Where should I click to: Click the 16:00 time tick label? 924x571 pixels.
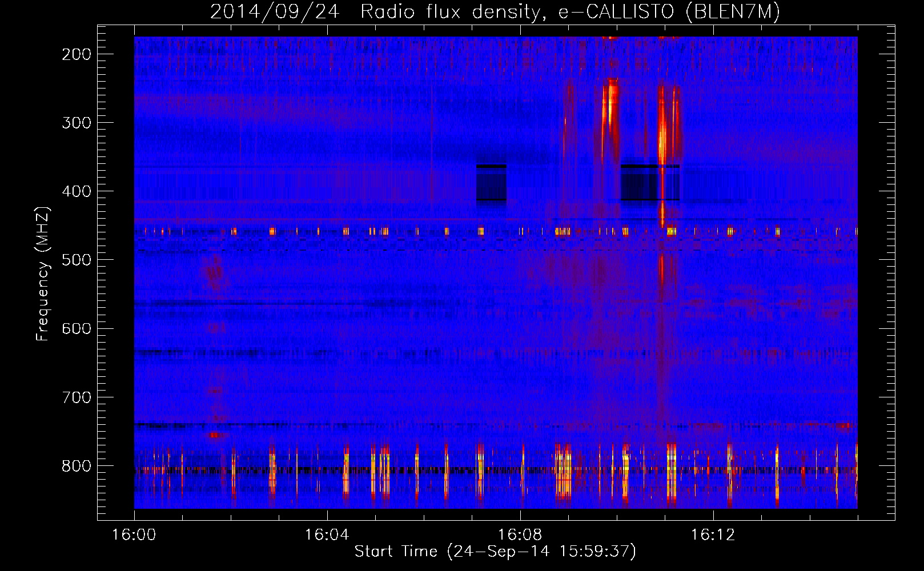(134, 535)
